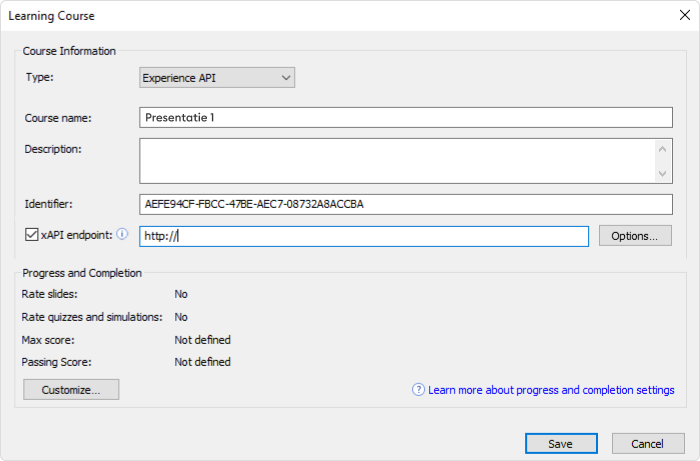Image resolution: width=700 pixels, height=461 pixels.
Task: Save the learning course settings
Action: click(561, 444)
